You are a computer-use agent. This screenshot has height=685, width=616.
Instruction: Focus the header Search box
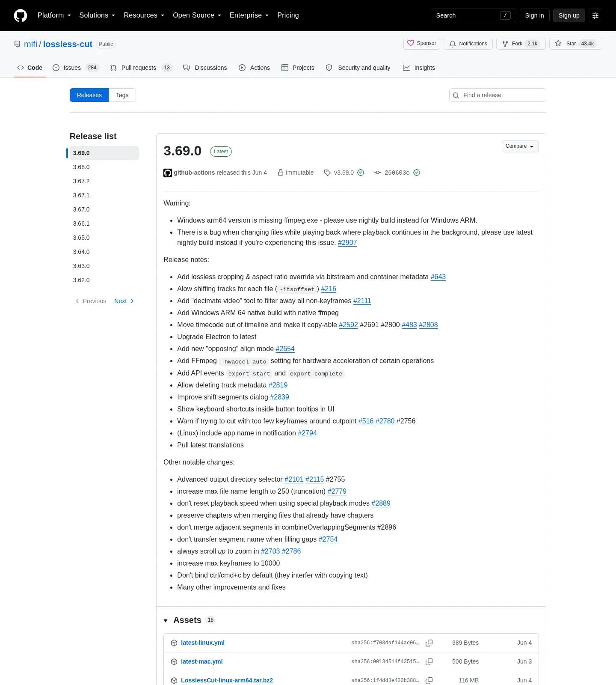click(474, 15)
